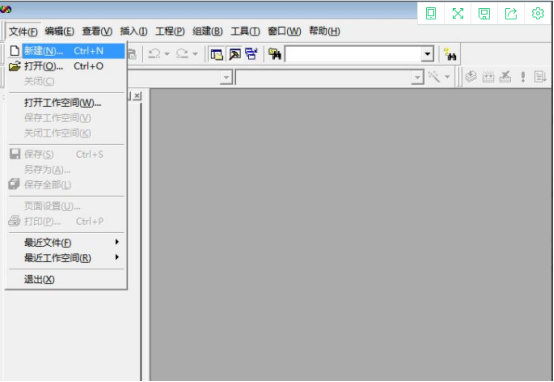Viewport: 554px width, 382px height.
Task: Open the find combo box dropdown arrow
Action: 428,54
